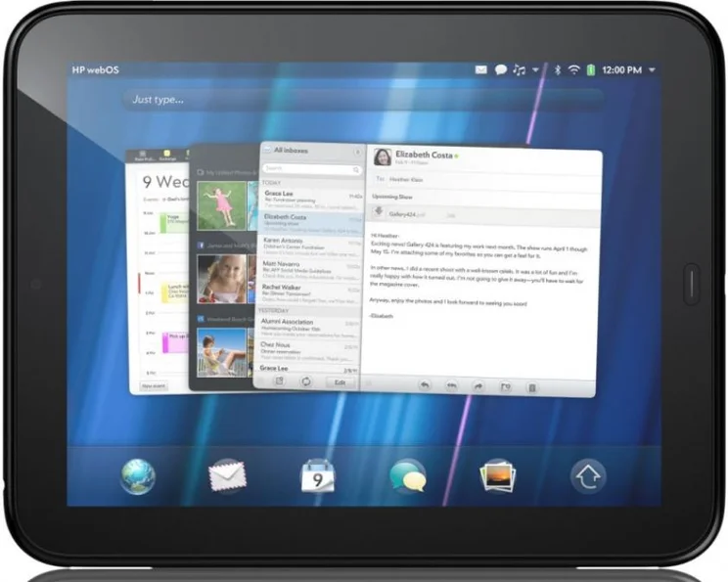Open the system menu arrow beside clock
Image resolution: width=728 pixels, height=582 pixels.
pyautogui.click(x=652, y=70)
